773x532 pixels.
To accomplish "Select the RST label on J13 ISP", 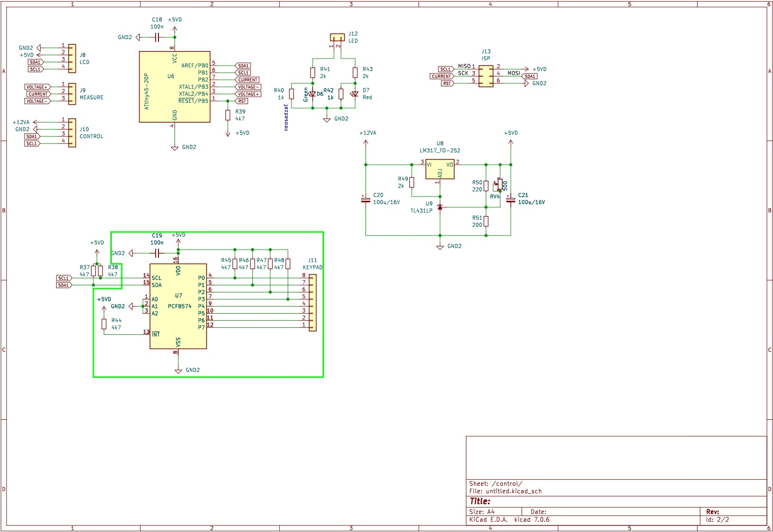I will 447,83.
